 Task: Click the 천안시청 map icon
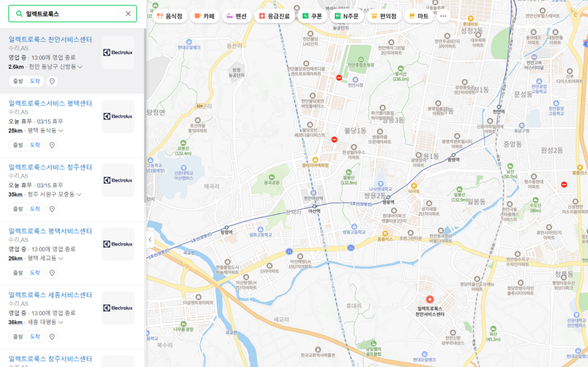[x=355, y=80]
